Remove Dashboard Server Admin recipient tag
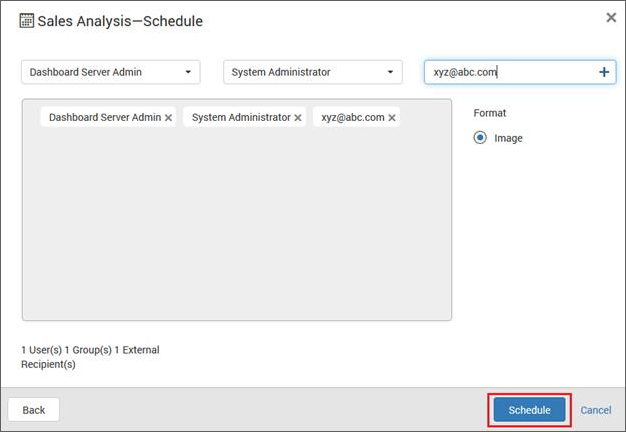 [x=168, y=118]
